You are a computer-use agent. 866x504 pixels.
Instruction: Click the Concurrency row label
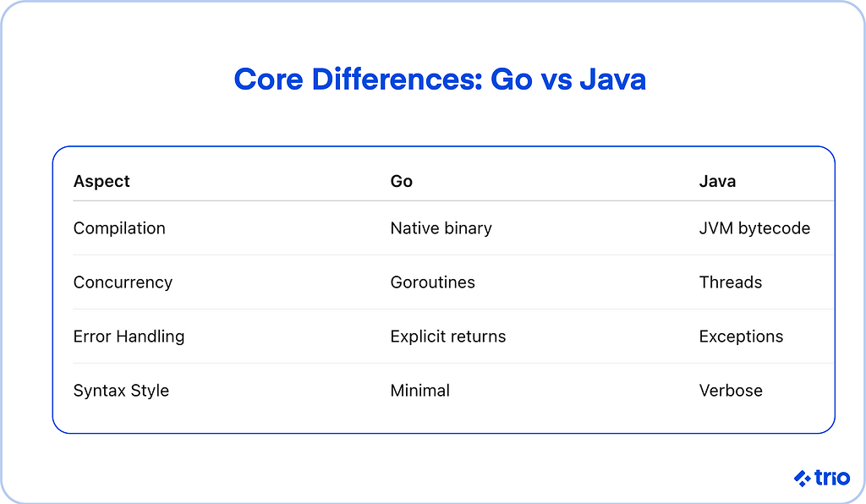click(123, 282)
